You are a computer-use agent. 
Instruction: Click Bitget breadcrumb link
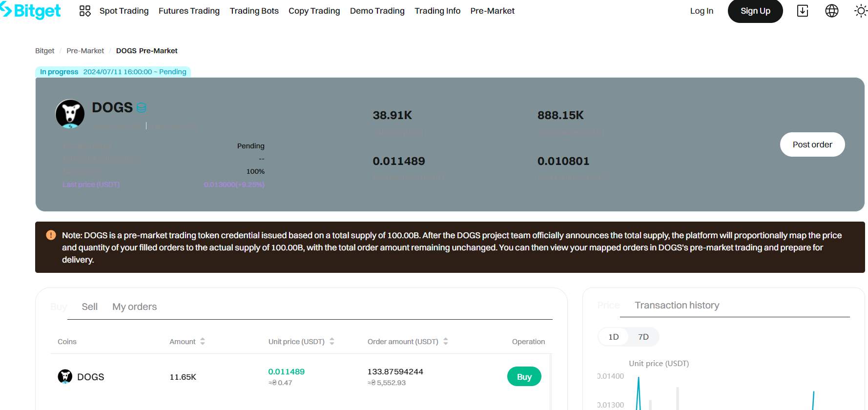45,51
